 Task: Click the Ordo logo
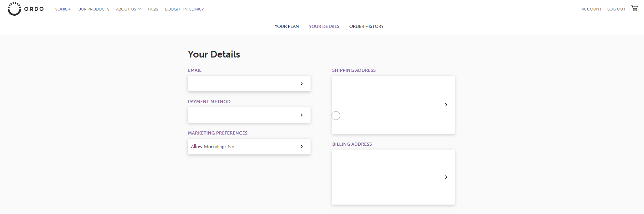(25, 9)
